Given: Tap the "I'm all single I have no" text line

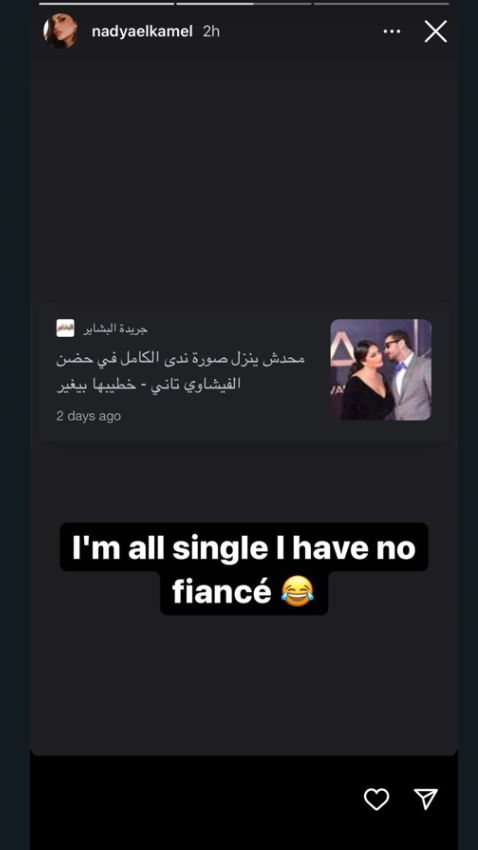Looking at the screenshot, I should (244, 548).
